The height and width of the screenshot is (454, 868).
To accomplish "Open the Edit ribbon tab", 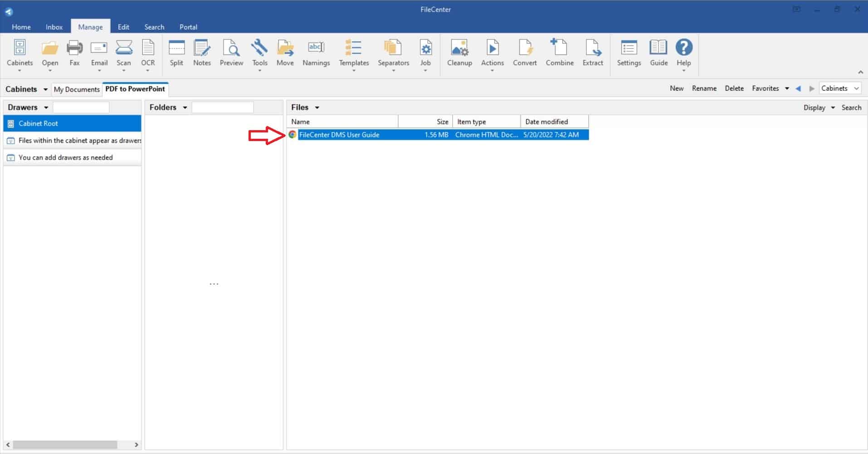I will [x=123, y=27].
